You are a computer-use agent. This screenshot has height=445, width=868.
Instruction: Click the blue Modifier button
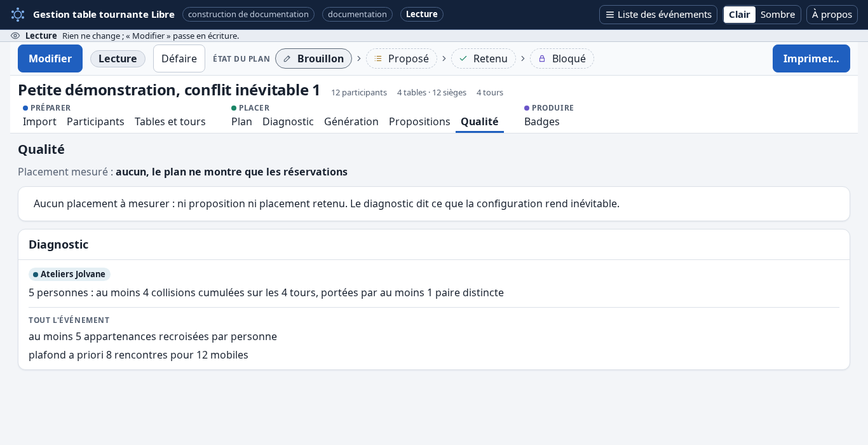(x=50, y=58)
